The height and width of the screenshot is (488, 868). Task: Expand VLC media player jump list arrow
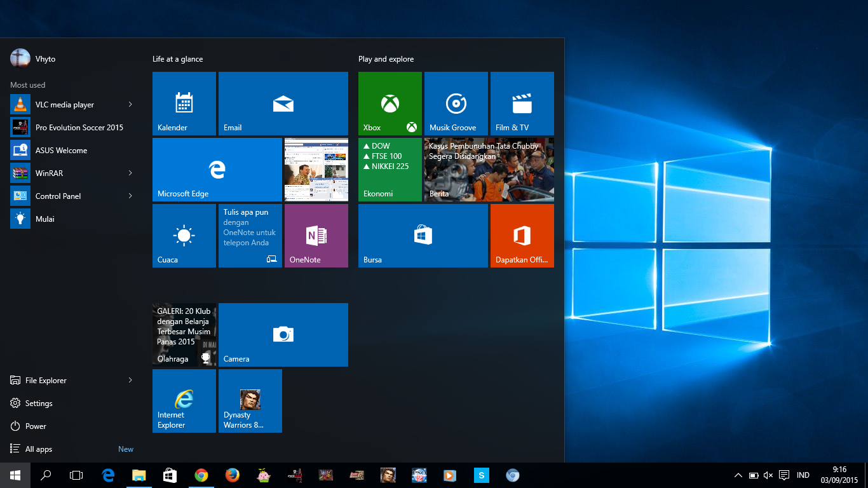coord(130,104)
